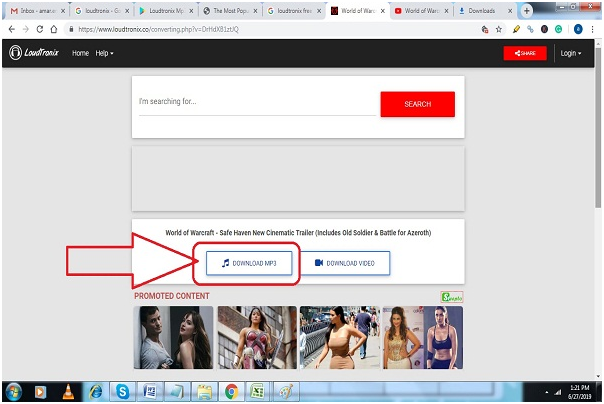Expand the Login dropdown

571,53
